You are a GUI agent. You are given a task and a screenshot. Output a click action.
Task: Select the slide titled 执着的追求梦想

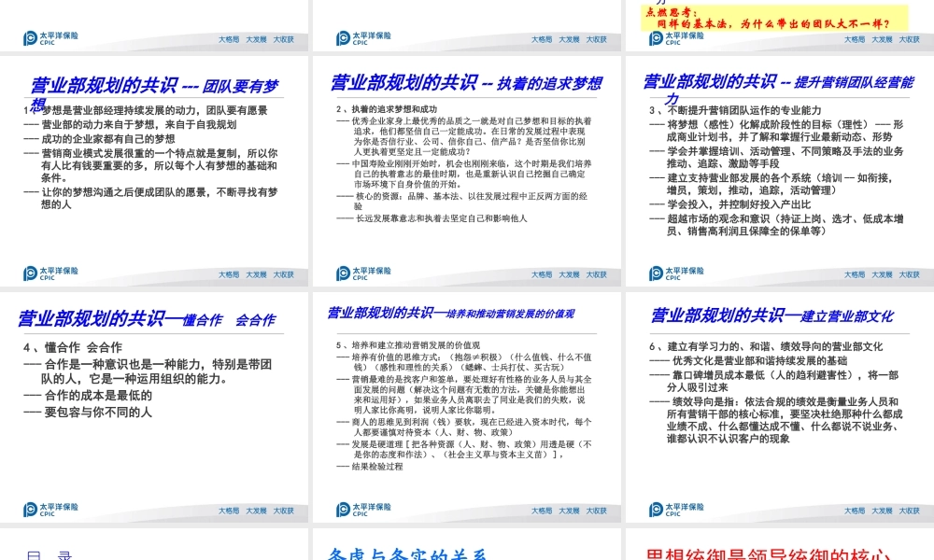[x=467, y=171]
